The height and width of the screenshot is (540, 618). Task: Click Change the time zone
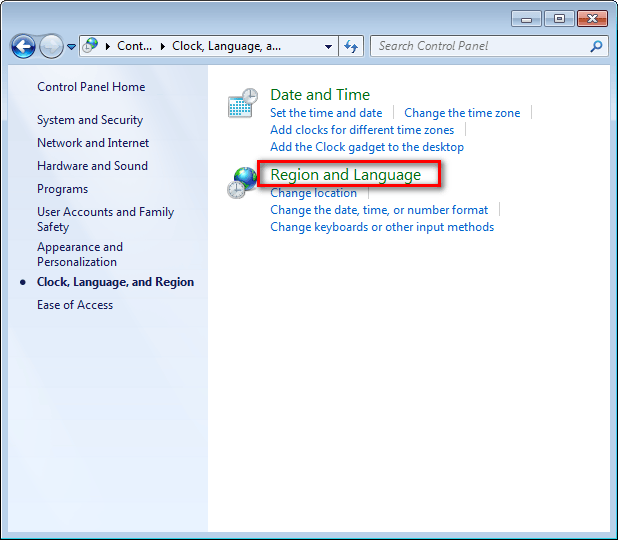click(462, 113)
